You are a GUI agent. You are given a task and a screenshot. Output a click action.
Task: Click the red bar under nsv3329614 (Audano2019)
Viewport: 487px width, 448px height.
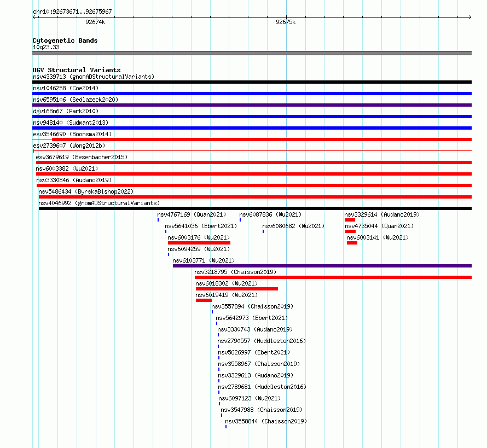tap(350, 220)
